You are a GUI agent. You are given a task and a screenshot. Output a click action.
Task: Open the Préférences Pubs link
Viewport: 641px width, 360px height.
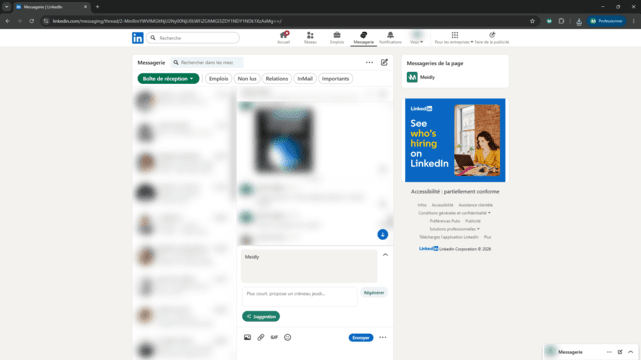coord(445,221)
